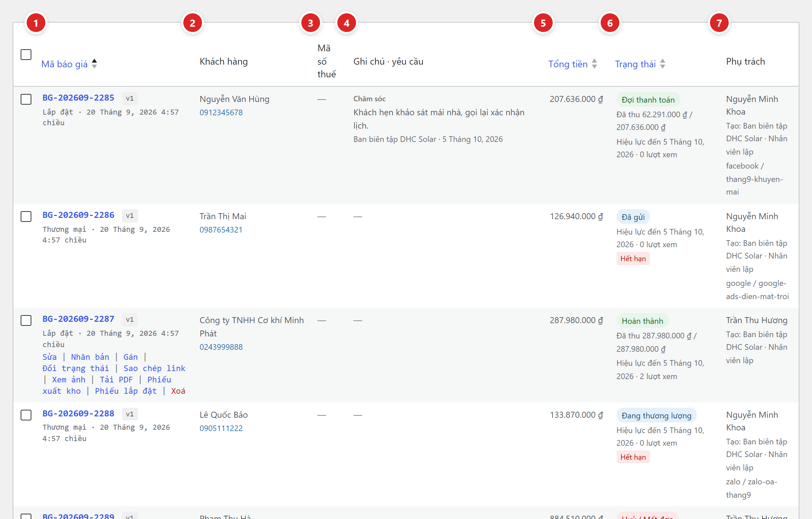Click the Đã gửi status badge
812x519 pixels.
633,217
